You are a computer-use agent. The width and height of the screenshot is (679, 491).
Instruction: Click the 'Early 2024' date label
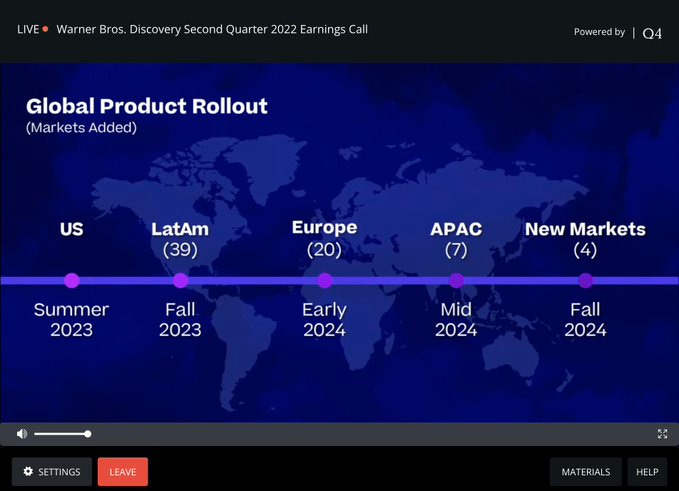[324, 320]
